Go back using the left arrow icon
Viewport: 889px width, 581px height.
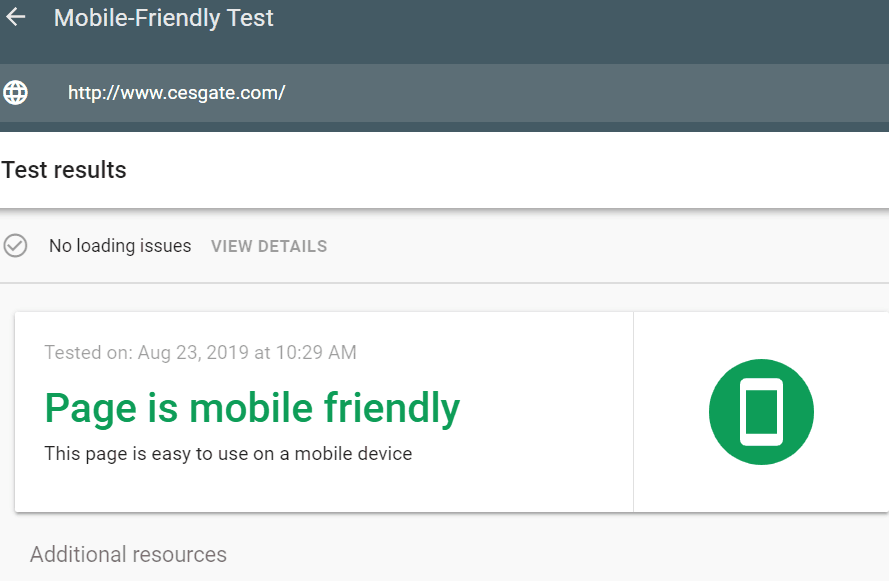coord(16,17)
